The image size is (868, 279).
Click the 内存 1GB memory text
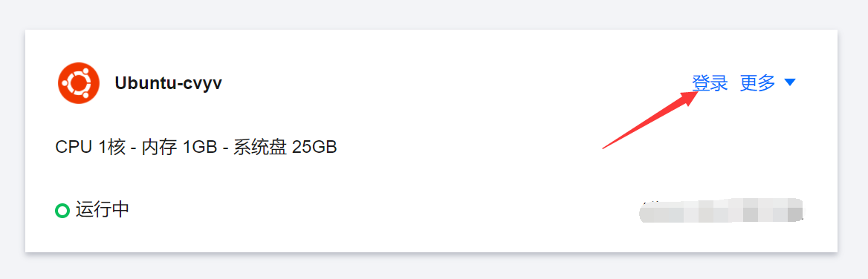pos(179,148)
